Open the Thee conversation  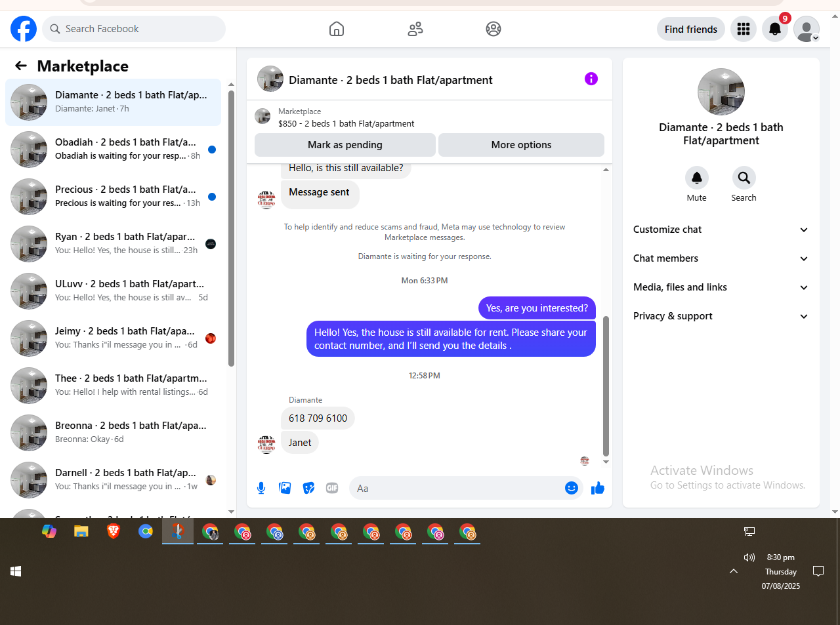pos(113,386)
